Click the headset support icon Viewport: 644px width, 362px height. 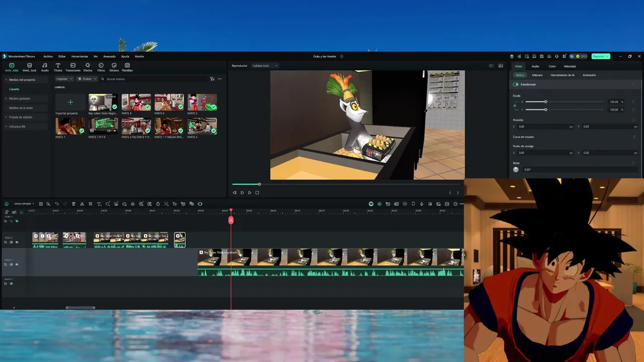pyautogui.click(x=556, y=56)
